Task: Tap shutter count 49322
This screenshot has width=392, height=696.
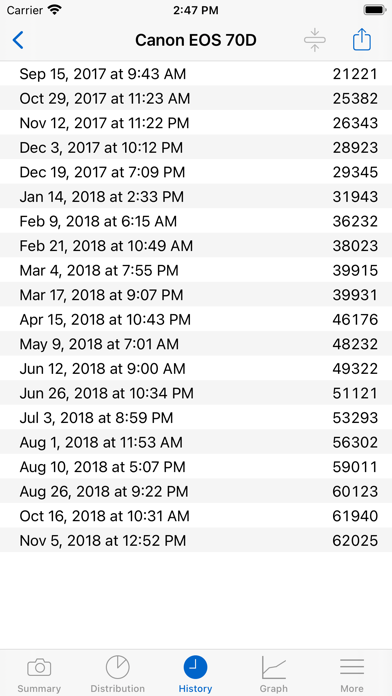Action: pyautogui.click(x=355, y=368)
